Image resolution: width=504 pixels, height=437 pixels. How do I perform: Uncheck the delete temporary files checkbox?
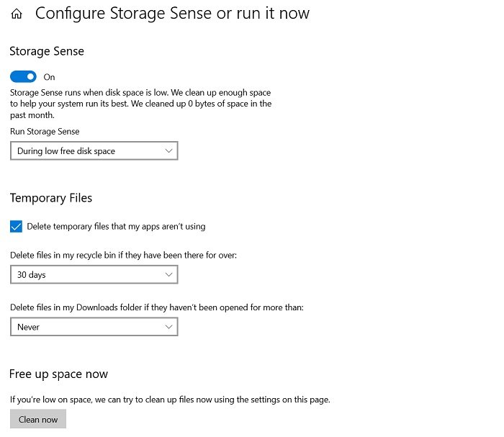16,227
